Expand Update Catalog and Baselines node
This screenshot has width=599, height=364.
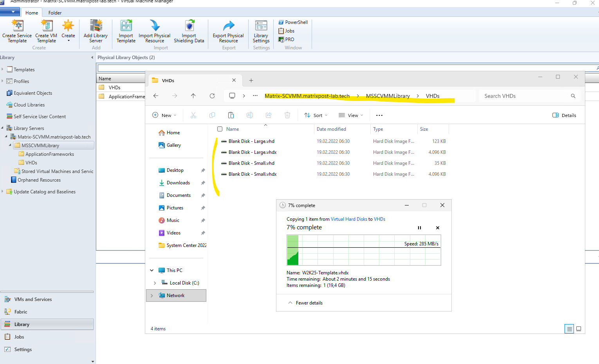2,191
